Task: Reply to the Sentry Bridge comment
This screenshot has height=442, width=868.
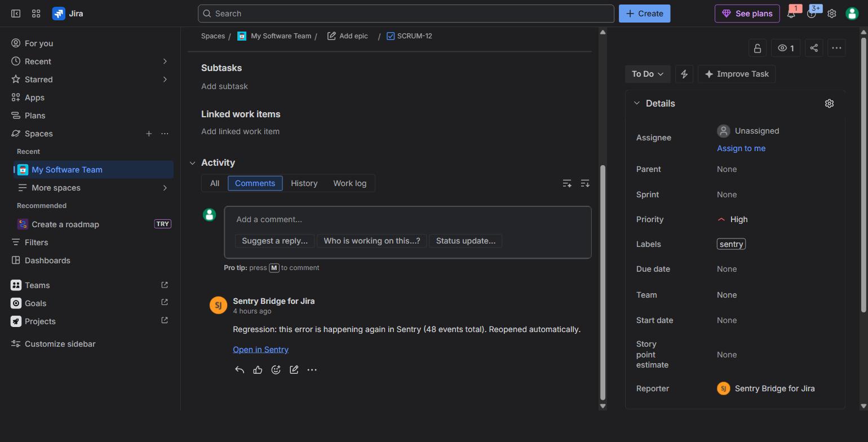Action: [240, 370]
